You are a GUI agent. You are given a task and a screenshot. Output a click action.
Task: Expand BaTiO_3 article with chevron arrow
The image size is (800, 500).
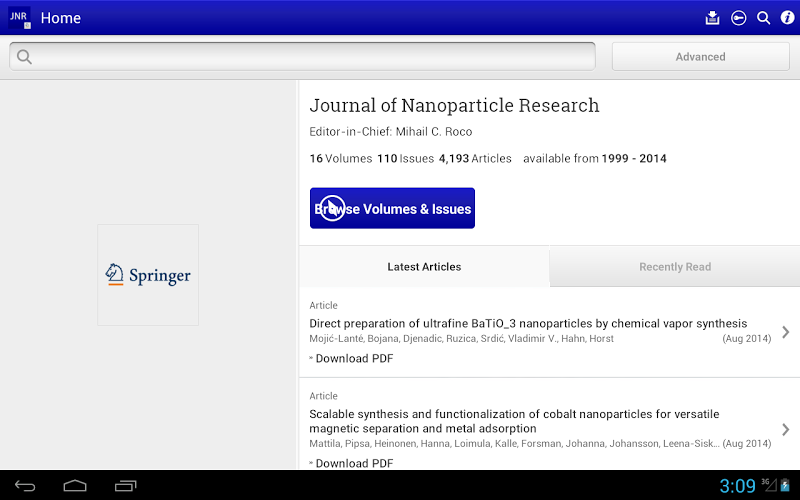[x=786, y=332]
